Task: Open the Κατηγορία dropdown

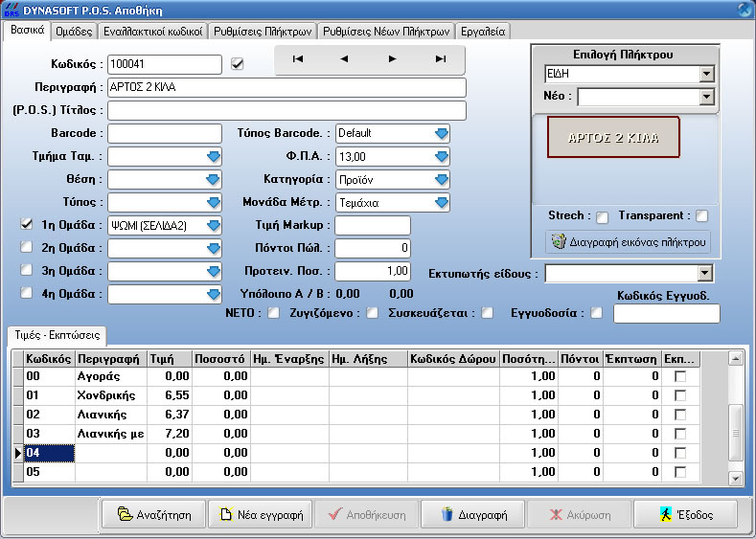Action: [x=441, y=180]
